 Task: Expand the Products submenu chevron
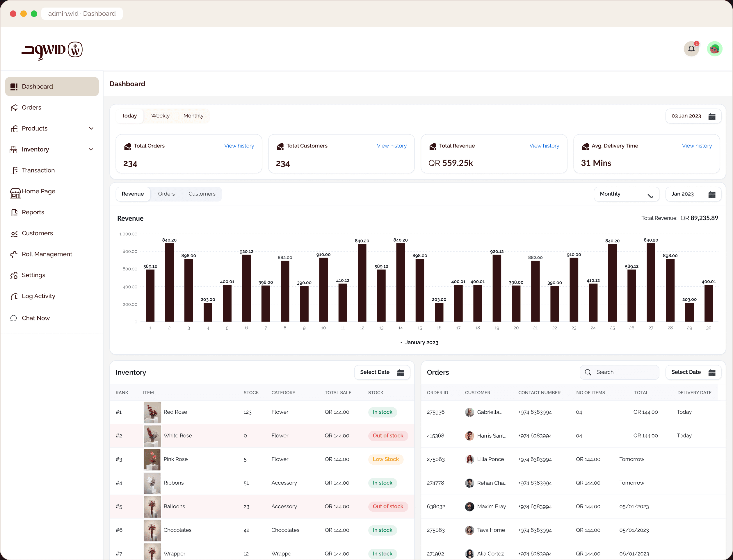[91, 129]
